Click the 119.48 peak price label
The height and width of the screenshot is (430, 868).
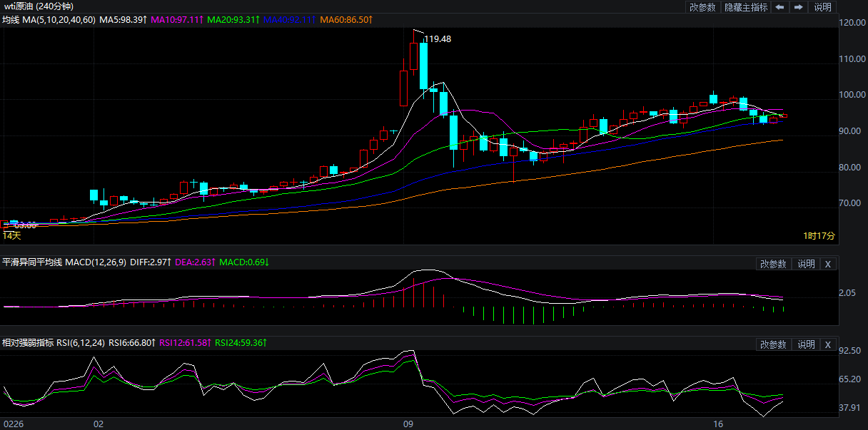tap(438, 39)
